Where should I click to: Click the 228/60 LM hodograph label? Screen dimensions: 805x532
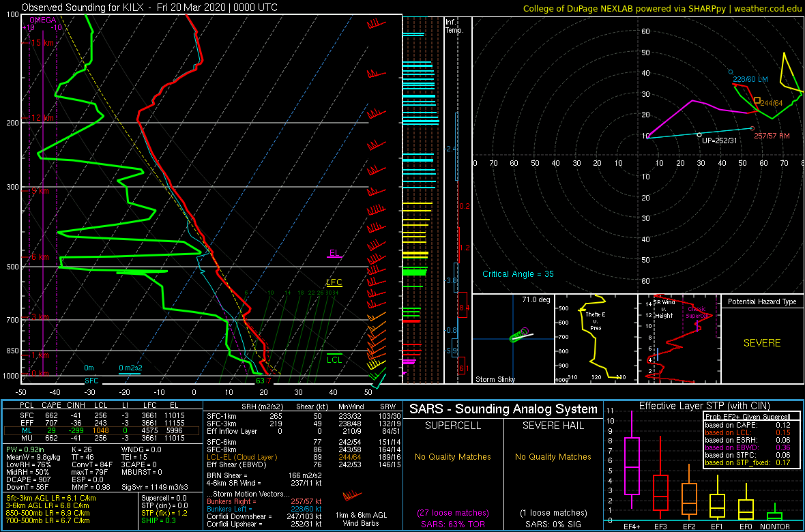750,79
